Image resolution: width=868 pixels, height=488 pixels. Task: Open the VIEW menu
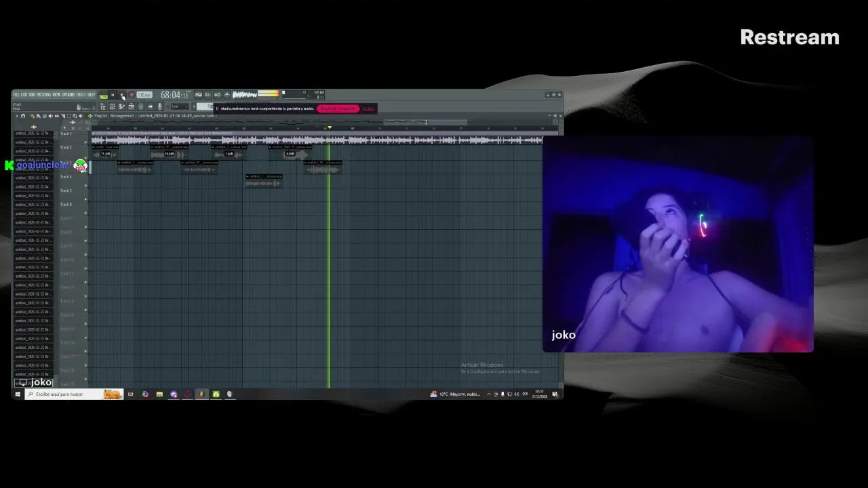pos(56,95)
